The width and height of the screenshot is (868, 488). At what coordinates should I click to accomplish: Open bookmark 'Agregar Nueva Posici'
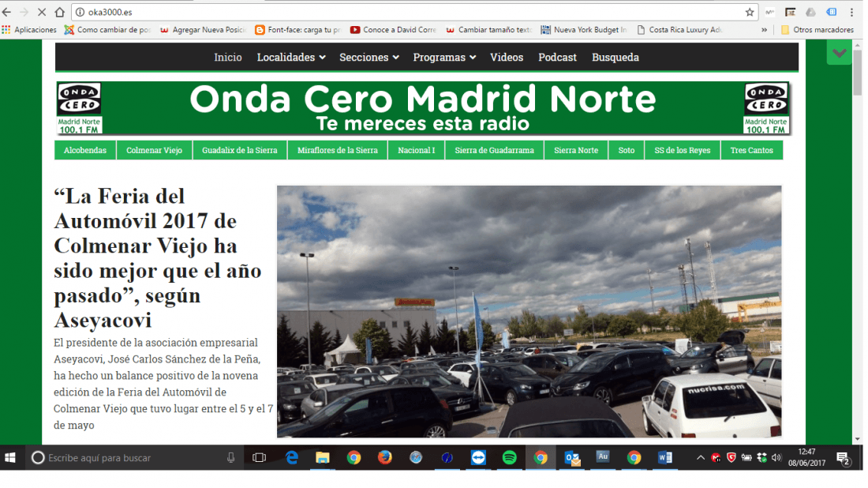click(203, 30)
